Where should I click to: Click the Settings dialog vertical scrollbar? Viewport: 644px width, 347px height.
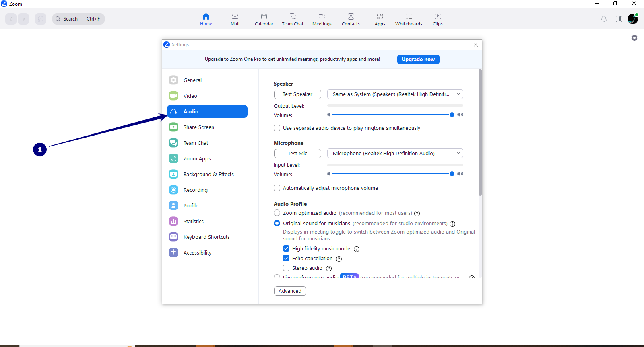[480, 132]
